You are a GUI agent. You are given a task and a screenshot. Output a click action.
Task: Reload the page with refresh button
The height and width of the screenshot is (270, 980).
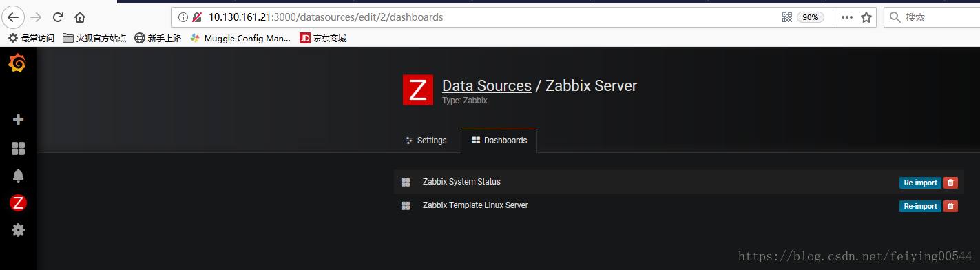pyautogui.click(x=59, y=17)
